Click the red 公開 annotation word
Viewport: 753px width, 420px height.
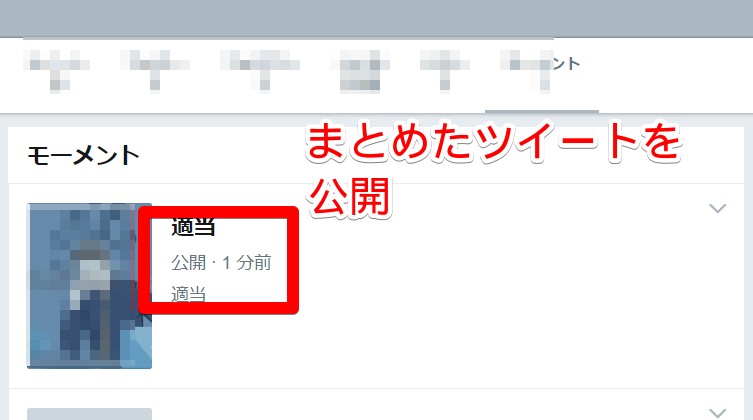[x=350, y=197]
